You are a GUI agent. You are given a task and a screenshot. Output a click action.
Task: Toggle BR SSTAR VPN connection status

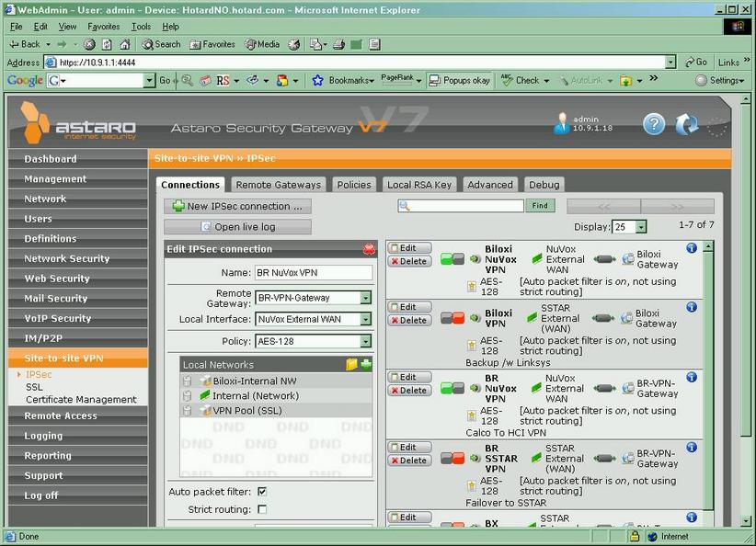[452, 459]
